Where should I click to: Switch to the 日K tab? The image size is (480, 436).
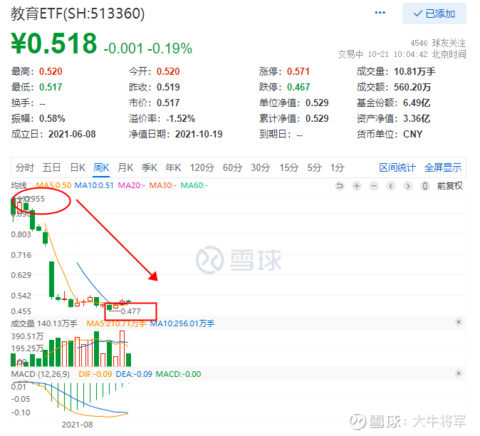tap(78, 167)
